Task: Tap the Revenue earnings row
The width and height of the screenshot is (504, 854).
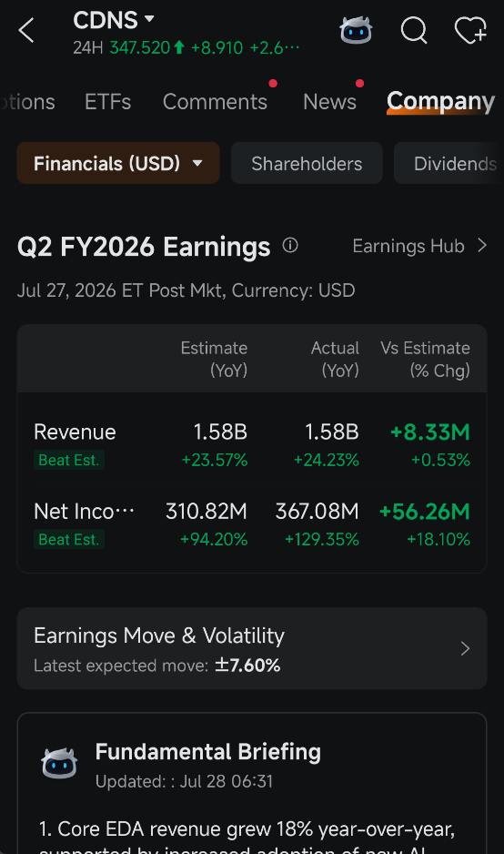Action: [x=252, y=445]
